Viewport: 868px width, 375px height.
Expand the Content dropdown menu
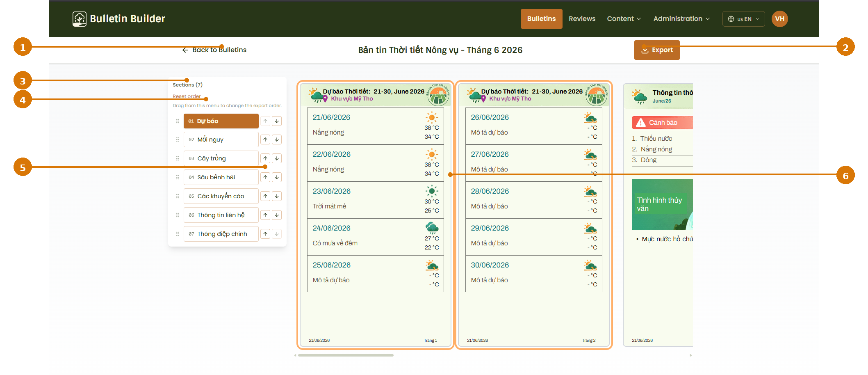624,19
